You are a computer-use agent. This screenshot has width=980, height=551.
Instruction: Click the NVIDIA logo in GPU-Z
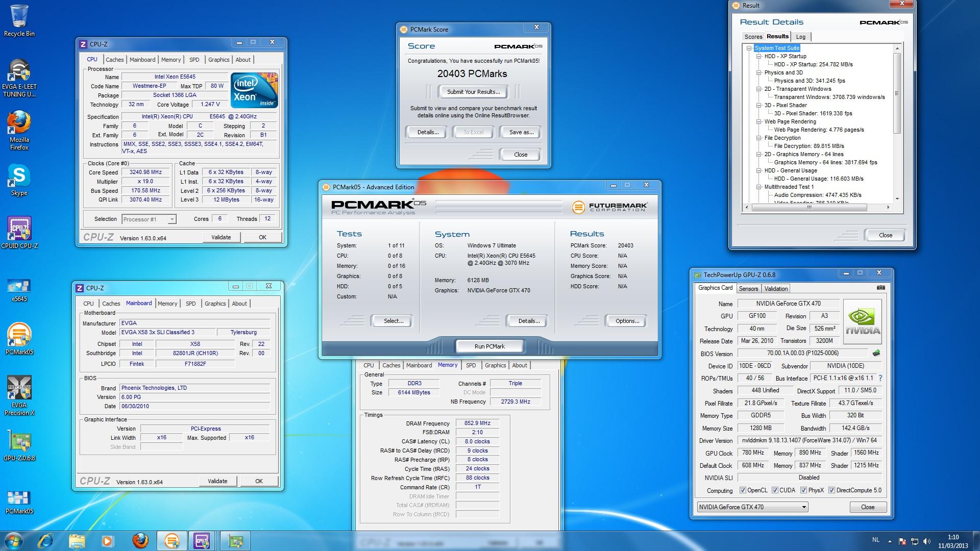pyautogui.click(x=863, y=321)
